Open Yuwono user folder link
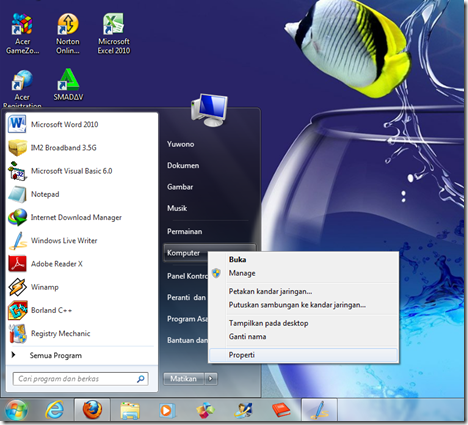468x425 pixels. (x=180, y=144)
